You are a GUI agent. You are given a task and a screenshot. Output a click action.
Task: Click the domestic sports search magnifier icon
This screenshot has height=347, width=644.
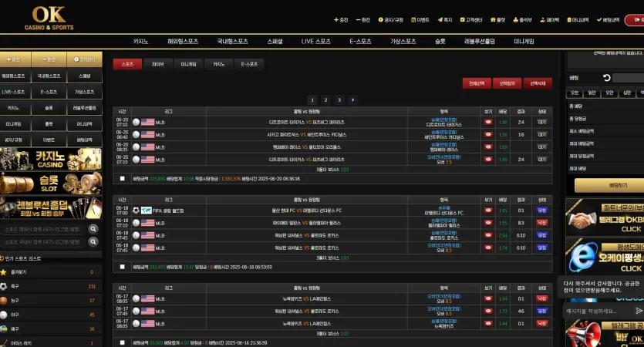pos(93,242)
